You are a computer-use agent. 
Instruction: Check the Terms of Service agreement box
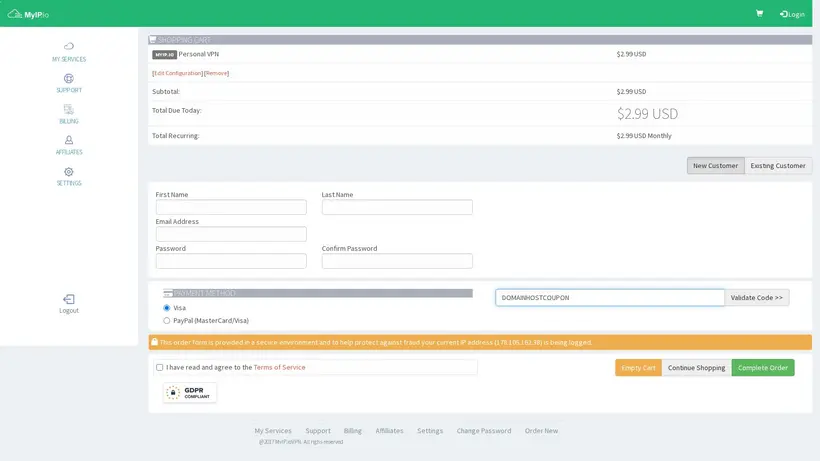(x=160, y=367)
